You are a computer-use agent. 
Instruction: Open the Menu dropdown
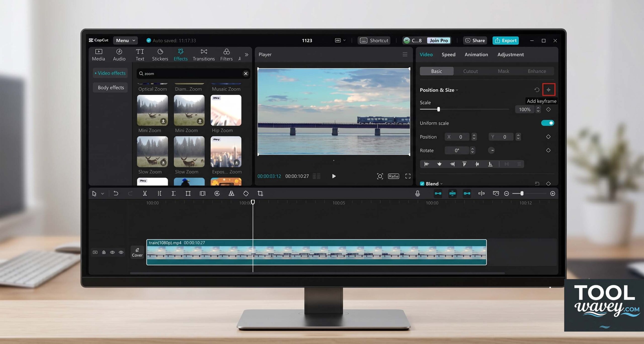[125, 40]
